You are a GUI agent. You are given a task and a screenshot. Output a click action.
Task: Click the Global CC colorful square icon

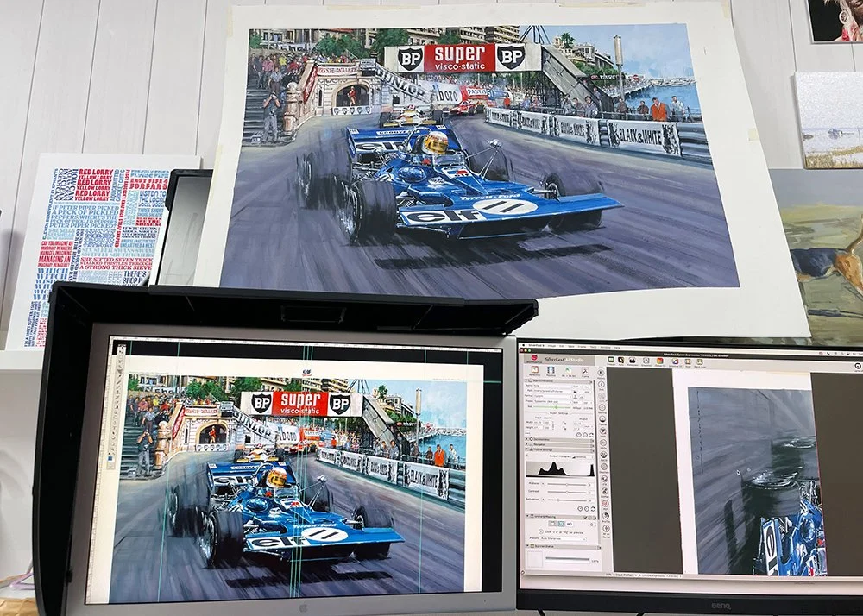click(660, 361)
